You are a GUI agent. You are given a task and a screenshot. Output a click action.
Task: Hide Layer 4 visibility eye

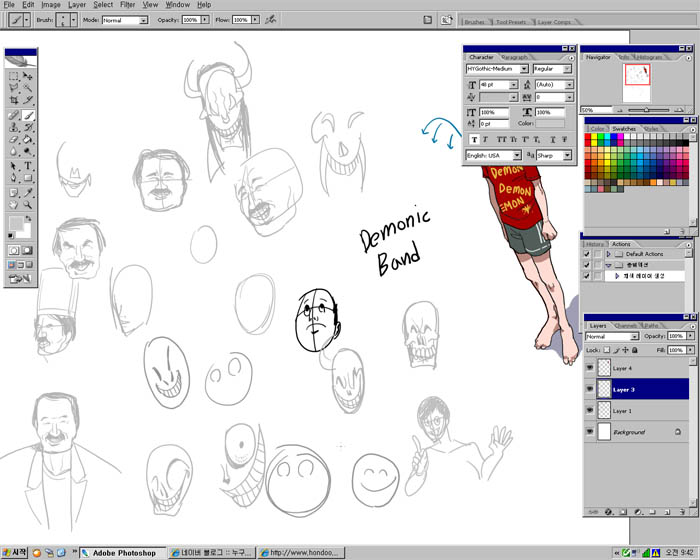point(590,368)
